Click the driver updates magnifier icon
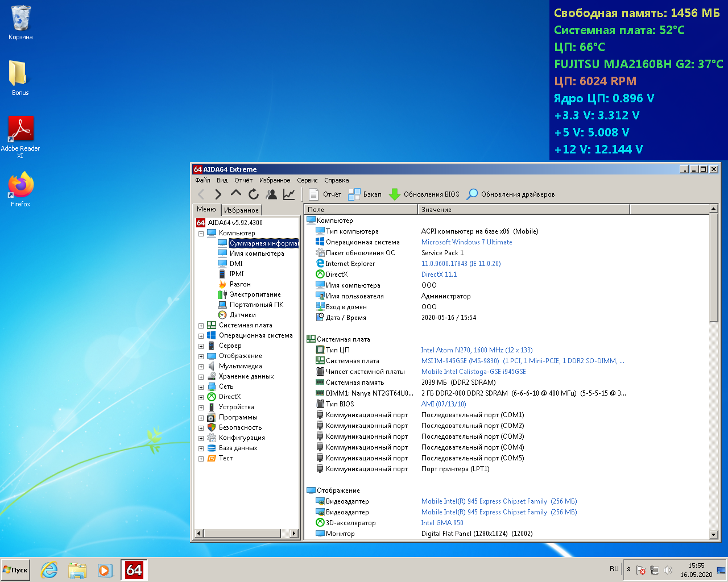 point(472,194)
